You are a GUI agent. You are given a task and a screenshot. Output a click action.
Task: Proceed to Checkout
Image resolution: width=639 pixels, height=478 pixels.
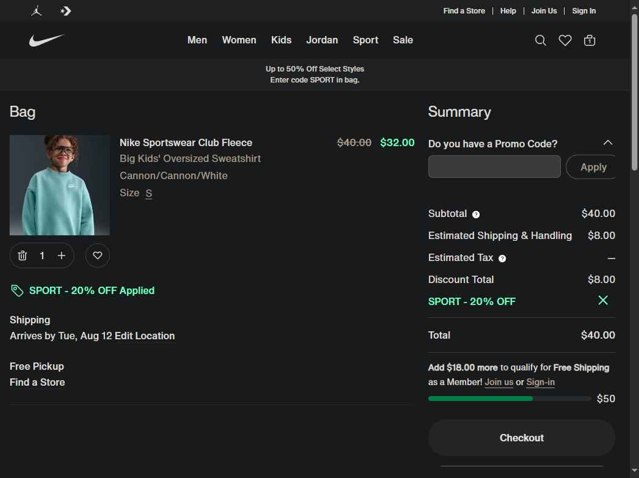tap(522, 438)
